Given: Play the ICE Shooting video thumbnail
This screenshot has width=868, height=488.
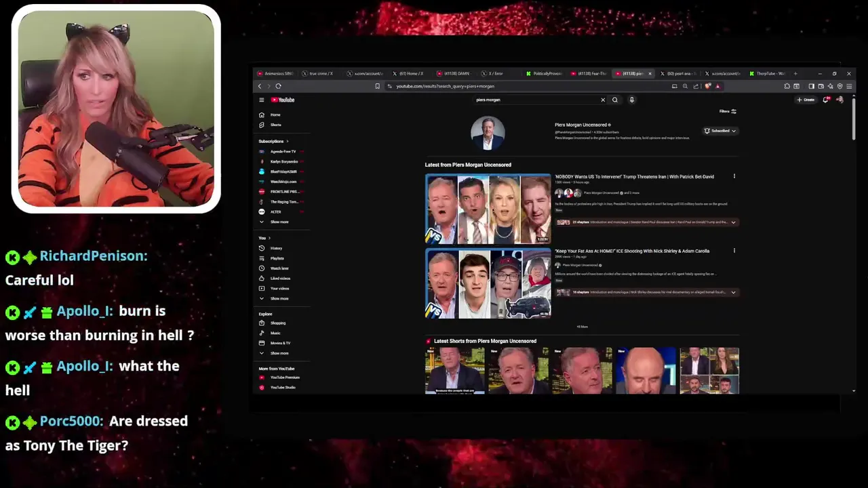Looking at the screenshot, I should pyautogui.click(x=488, y=284).
